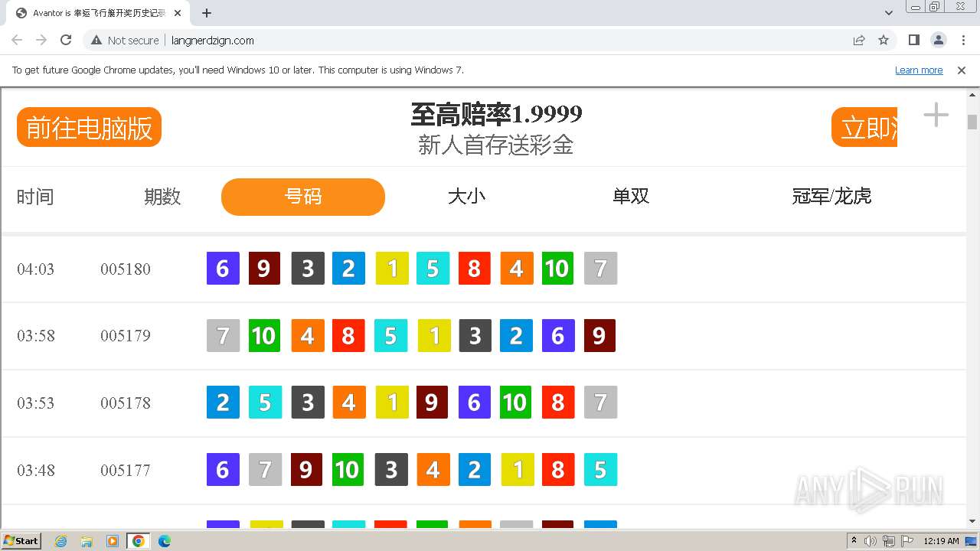This screenshot has width=980, height=551.
Task: Click purple ball 6 in row 005180
Action: point(223,269)
